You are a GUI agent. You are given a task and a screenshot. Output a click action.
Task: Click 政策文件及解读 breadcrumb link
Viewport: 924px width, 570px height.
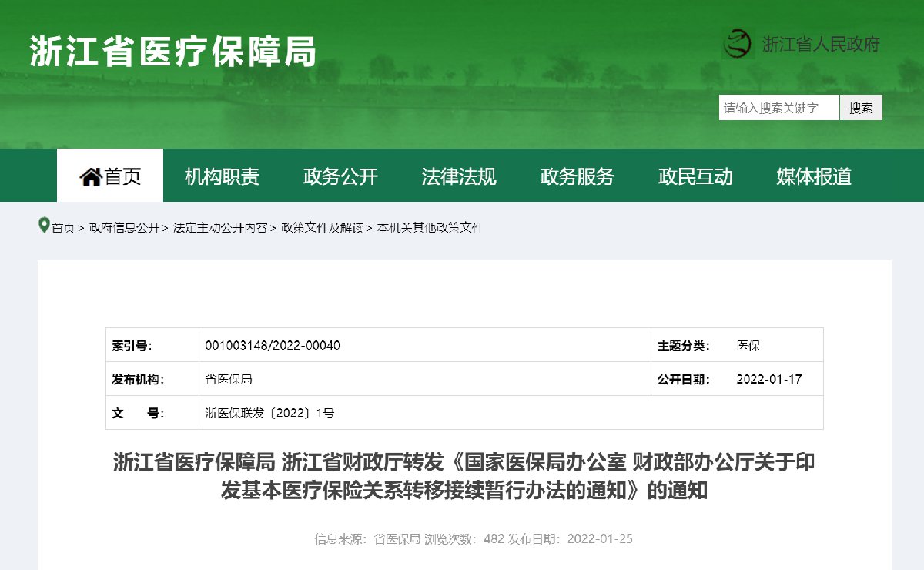coord(322,228)
